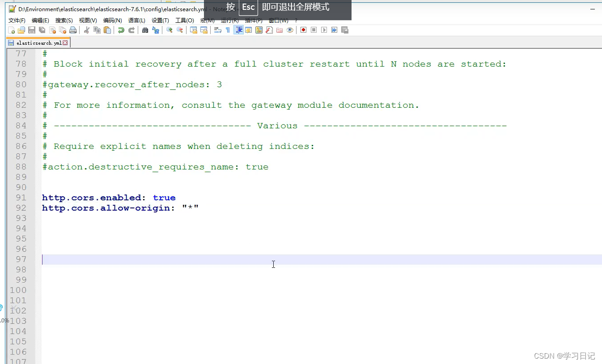Open the ? help menu
Screen dimensions: 602x364
click(x=296, y=21)
